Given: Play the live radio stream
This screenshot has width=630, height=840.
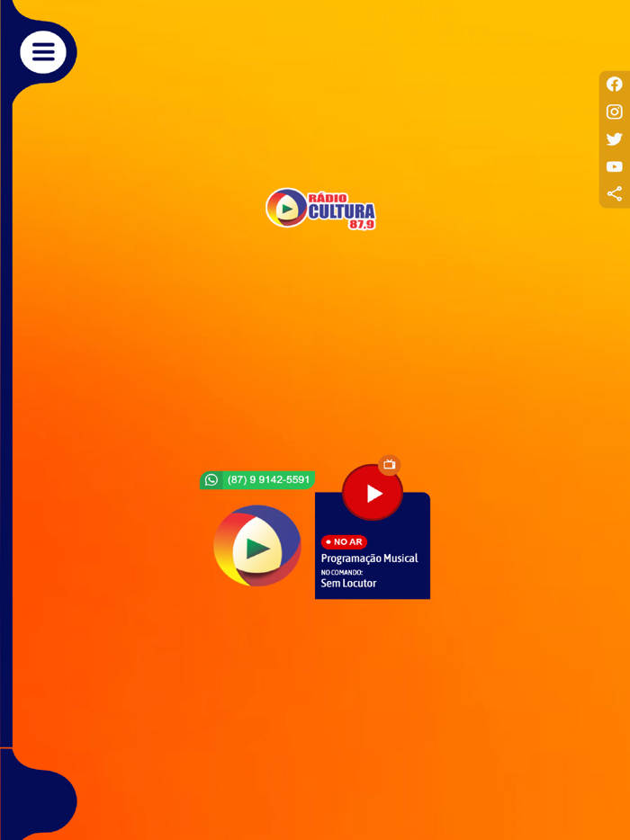Looking at the screenshot, I should pos(373,493).
